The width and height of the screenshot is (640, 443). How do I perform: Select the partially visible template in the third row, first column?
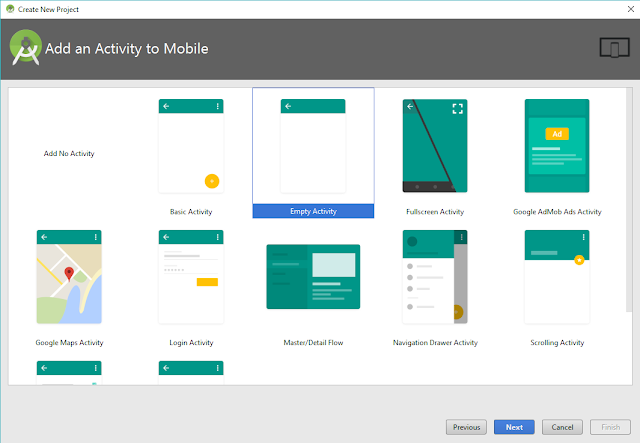click(69, 373)
